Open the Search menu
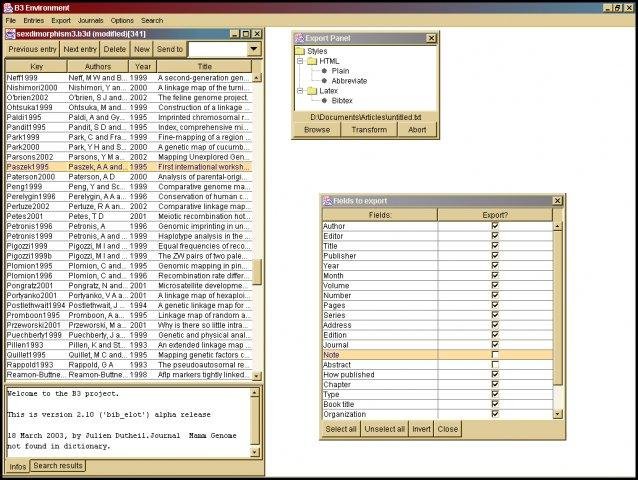This screenshot has height=480, width=638. pos(152,20)
